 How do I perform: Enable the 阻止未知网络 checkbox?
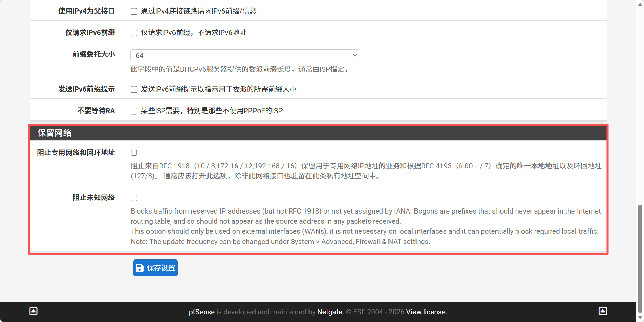pyautogui.click(x=134, y=198)
